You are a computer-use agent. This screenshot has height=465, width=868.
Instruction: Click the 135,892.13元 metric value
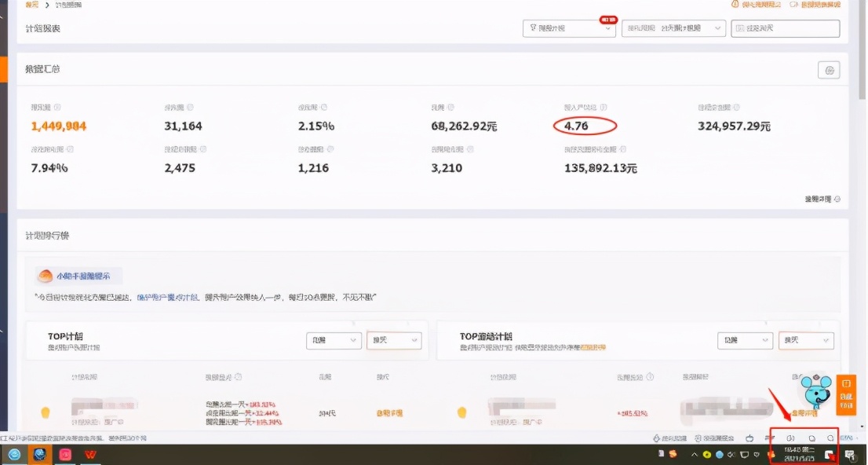click(x=600, y=168)
